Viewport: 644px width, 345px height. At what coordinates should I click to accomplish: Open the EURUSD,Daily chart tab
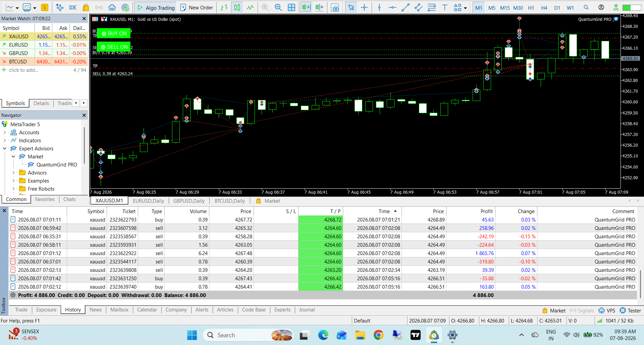[x=148, y=201]
